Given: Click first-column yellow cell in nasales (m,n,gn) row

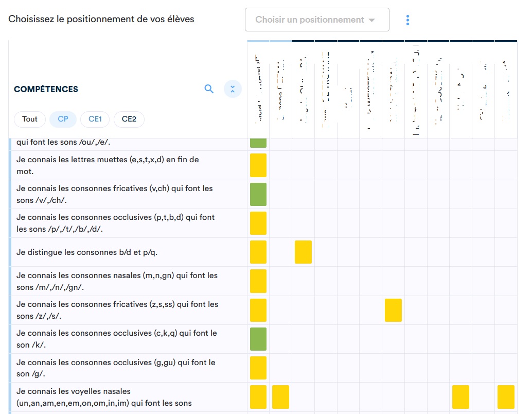Looking at the screenshot, I should 258,281.
